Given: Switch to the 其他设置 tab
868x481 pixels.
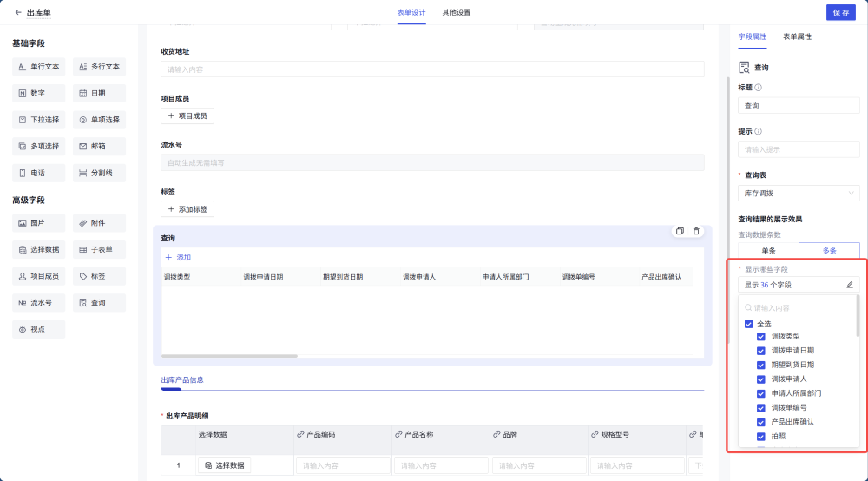Looking at the screenshot, I should 457,12.
